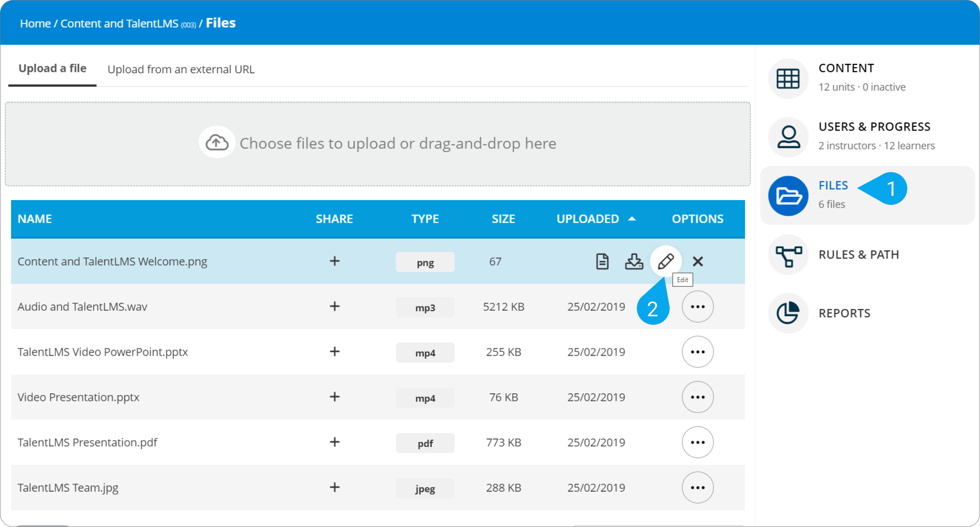
Task: Open options for TalentLMS Presentation.pdf
Action: [x=698, y=442]
